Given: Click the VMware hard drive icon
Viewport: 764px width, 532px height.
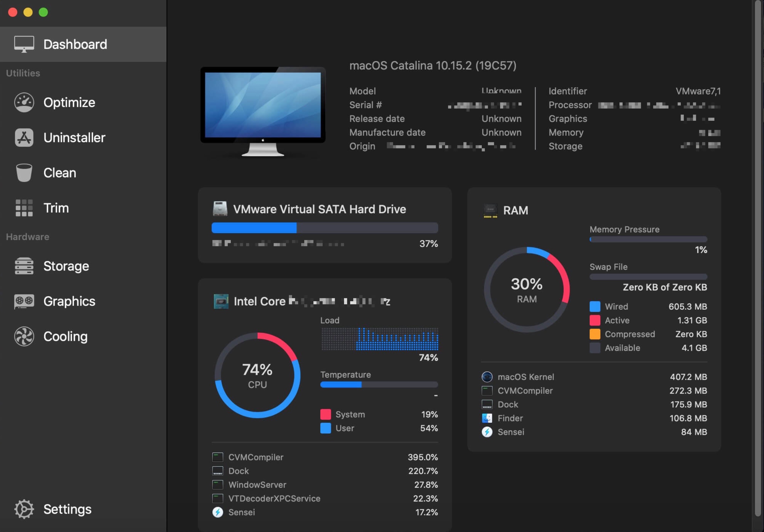Looking at the screenshot, I should [x=220, y=209].
